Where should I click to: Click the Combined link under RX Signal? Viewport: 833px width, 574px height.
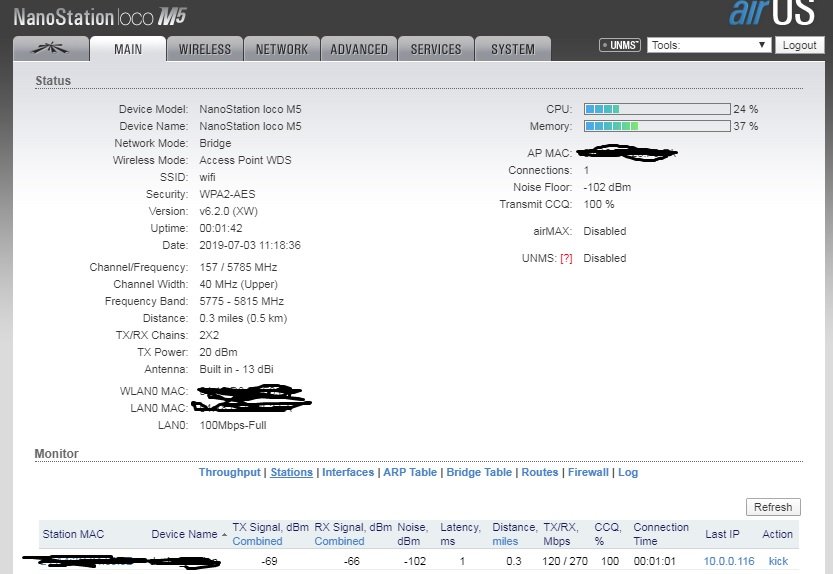coord(339,541)
